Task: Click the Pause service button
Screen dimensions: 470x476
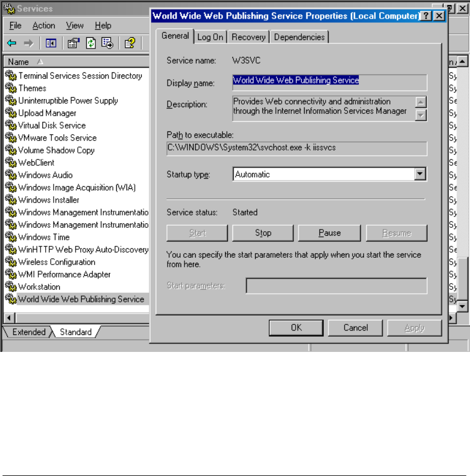Action: pos(330,233)
